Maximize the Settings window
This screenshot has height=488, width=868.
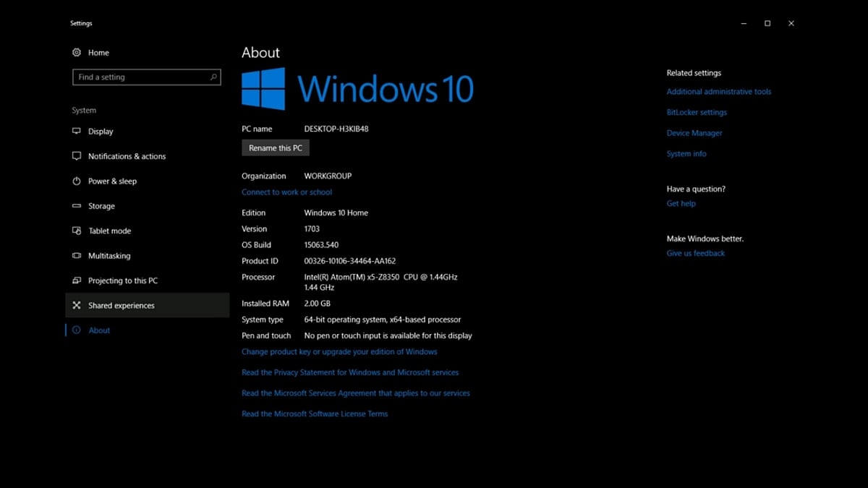point(767,23)
